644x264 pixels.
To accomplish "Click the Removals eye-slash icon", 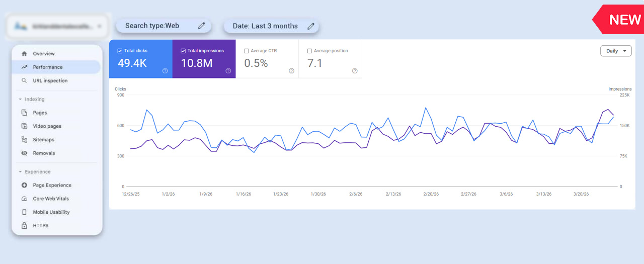I will [x=24, y=153].
